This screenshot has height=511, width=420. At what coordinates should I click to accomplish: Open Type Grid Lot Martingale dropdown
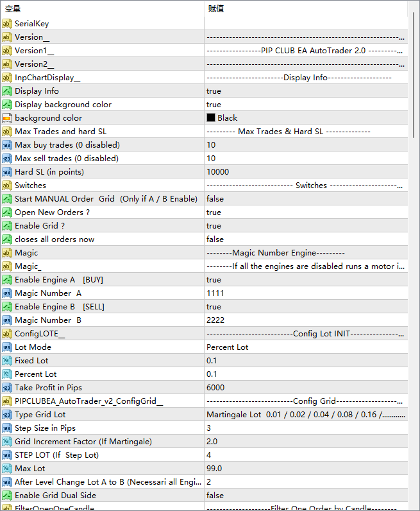click(305, 415)
